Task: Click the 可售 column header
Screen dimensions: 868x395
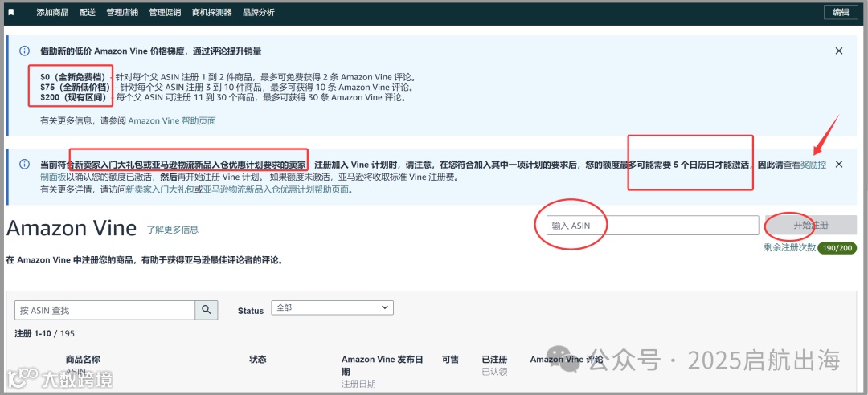Action: tap(450, 360)
